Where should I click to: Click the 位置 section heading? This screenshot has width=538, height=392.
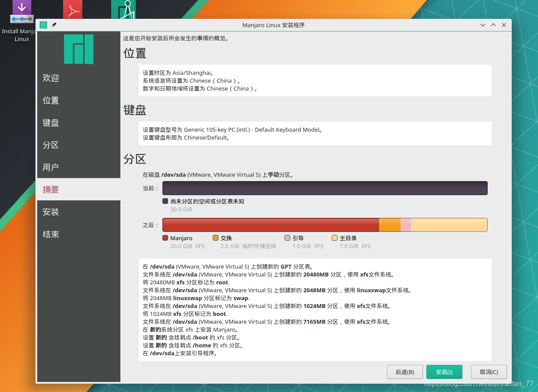(x=135, y=53)
